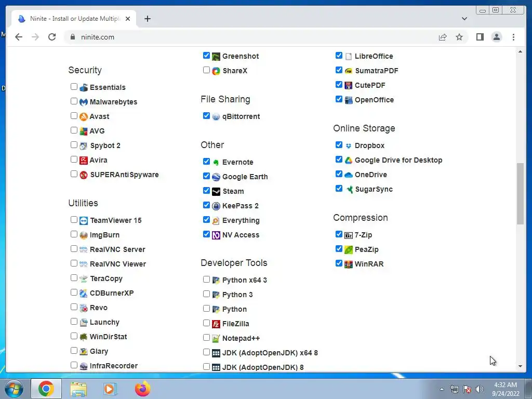Click the Avast orange icon
532x399 pixels.
[x=84, y=117]
